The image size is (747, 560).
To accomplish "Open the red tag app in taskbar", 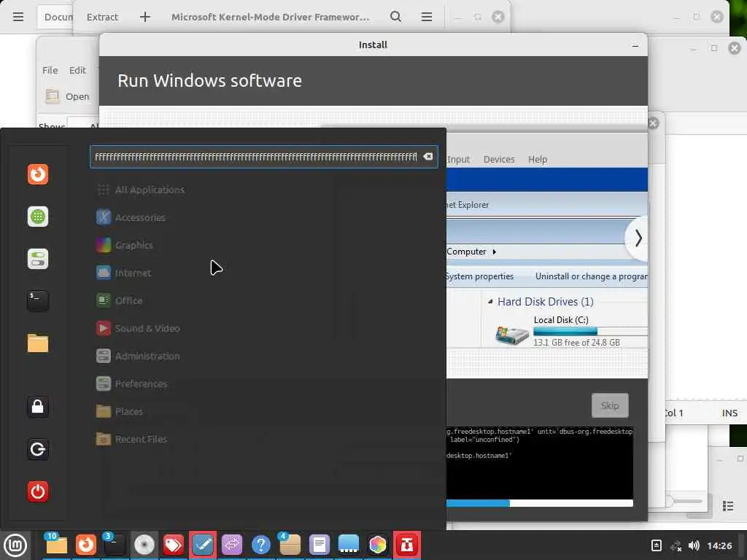I will pyautogui.click(x=173, y=545).
